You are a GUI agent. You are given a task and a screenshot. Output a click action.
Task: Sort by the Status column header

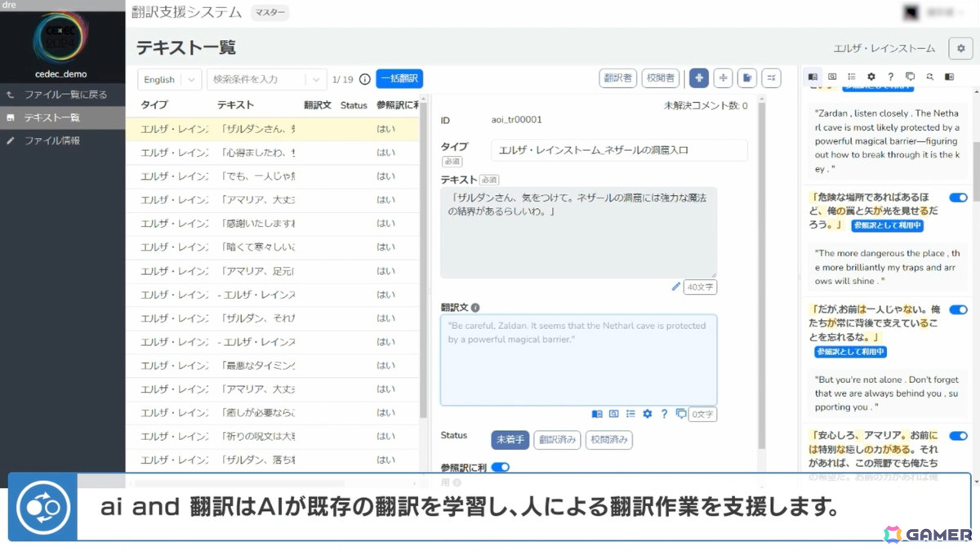pos(354,105)
